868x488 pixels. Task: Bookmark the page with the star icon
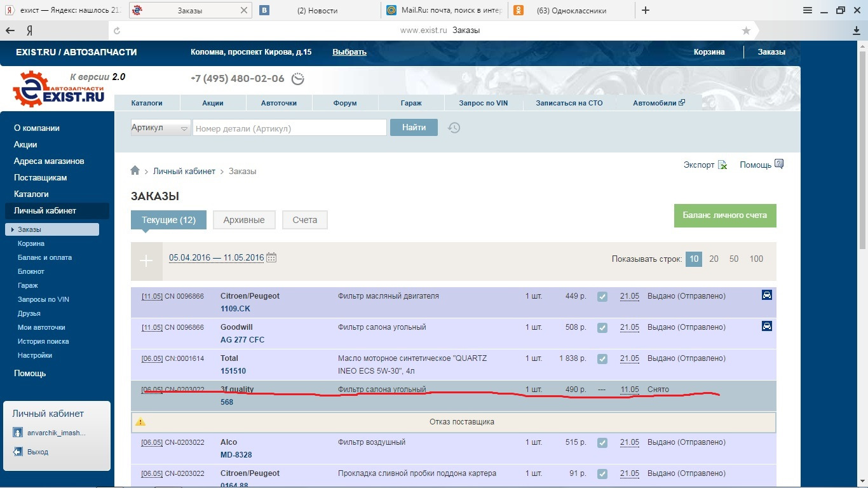[x=746, y=30]
